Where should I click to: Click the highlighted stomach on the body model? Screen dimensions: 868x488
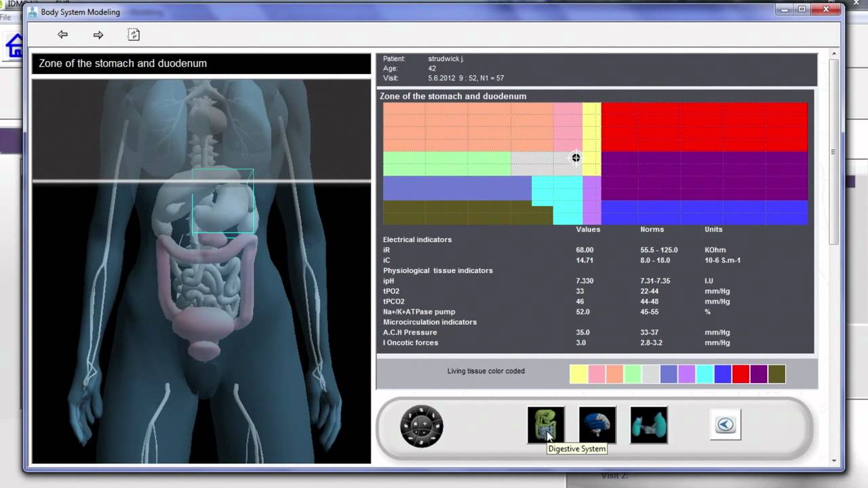coord(224,203)
